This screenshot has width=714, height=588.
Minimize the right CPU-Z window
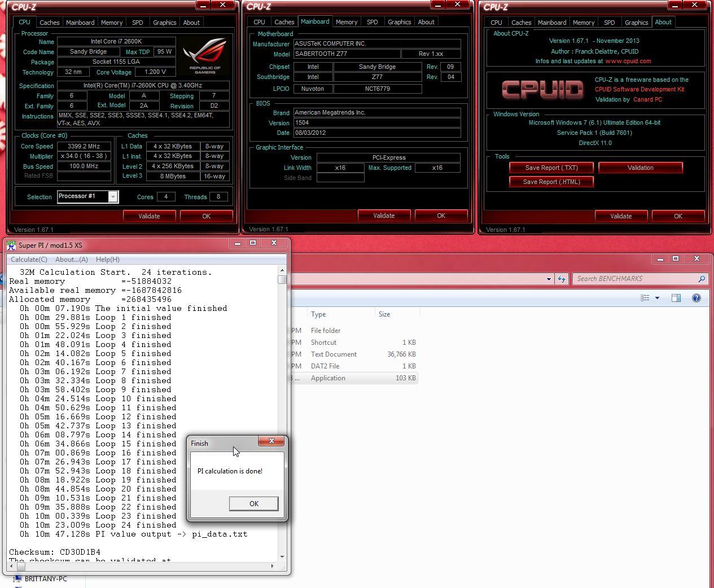point(676,5)
